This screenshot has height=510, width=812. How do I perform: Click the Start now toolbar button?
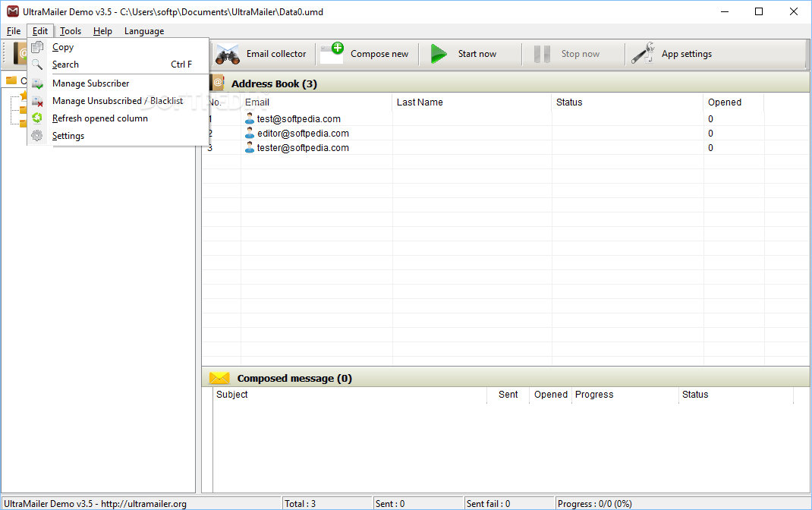[471, 54]
